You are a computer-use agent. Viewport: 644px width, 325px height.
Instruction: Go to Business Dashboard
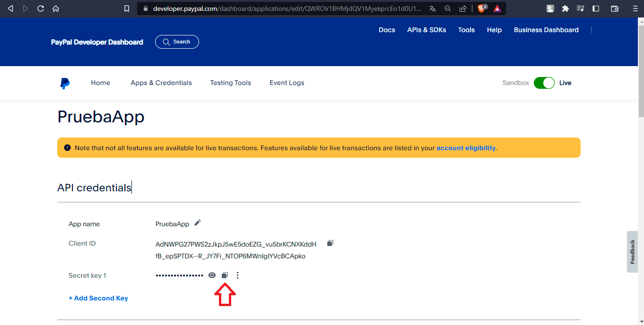[x=546, y=30]
